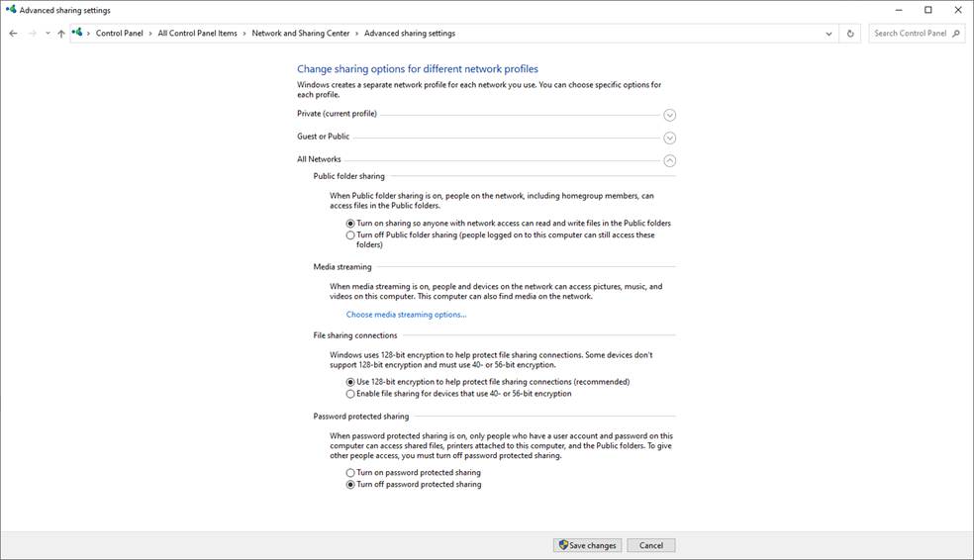Click the search magnifier icon
The height and width of the screenshot is (560, 974).
pos(956,34)
